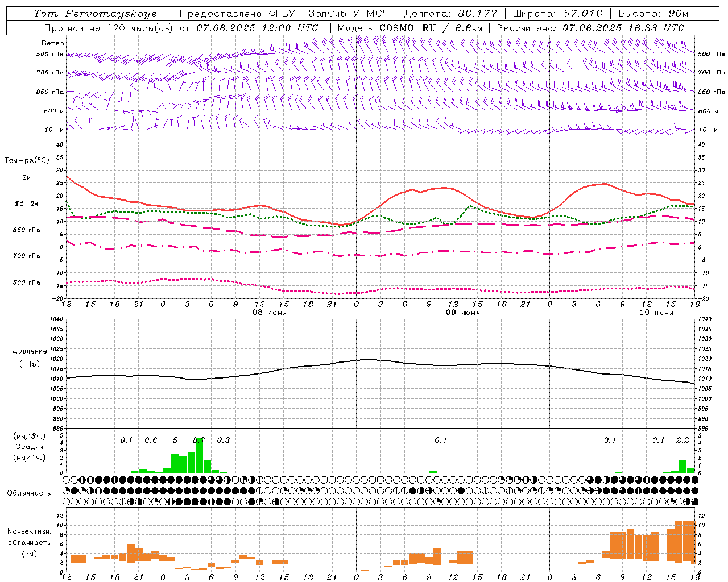Select the 10 июня date label
Viewport: 728px width, 582px height.
pos(656,313)
